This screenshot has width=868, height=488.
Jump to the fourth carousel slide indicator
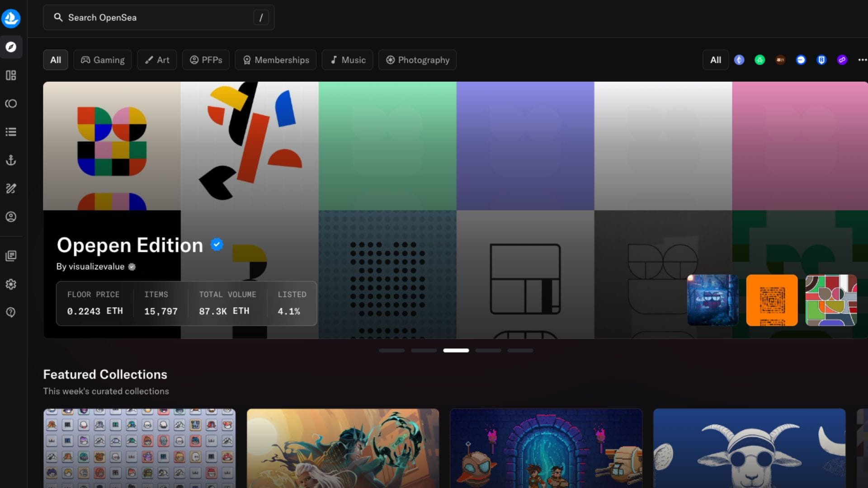coord(488,351)
